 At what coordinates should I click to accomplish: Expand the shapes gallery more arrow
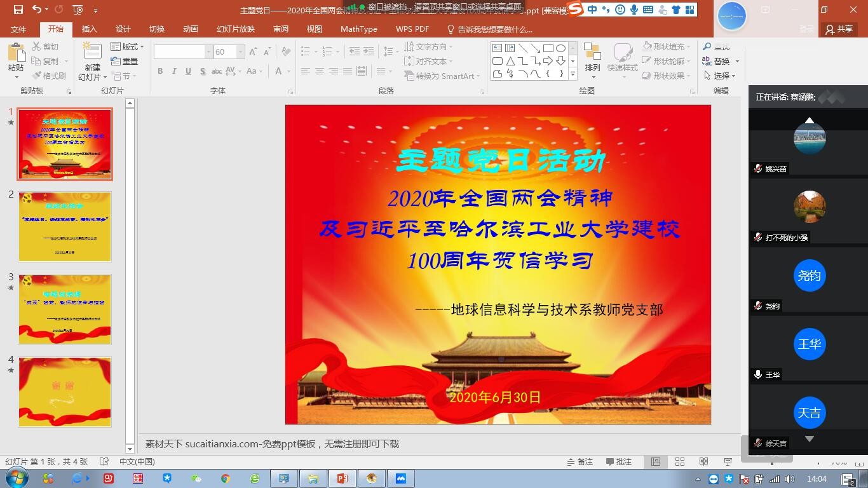[573, 74]
